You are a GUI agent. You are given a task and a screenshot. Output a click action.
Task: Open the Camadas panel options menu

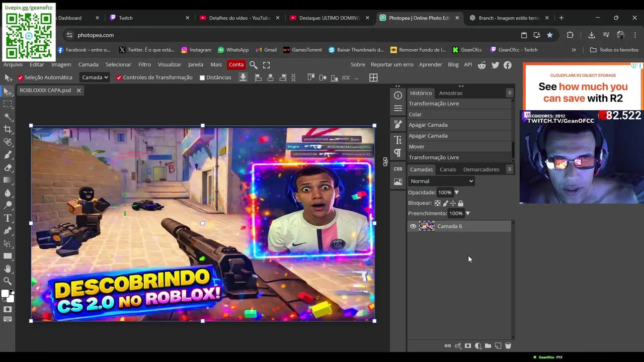509,169
